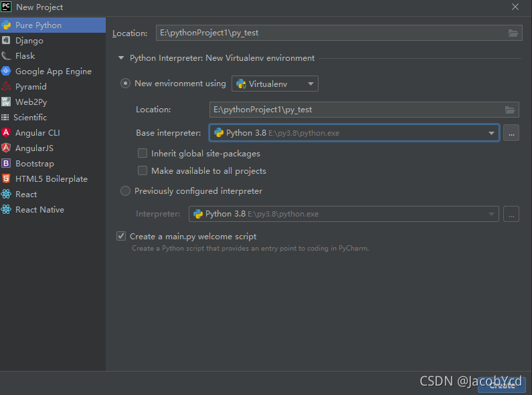Open the Base interpreter dropdown
The width and height of the screenshot is (532, 395).
tap(354, 133)
